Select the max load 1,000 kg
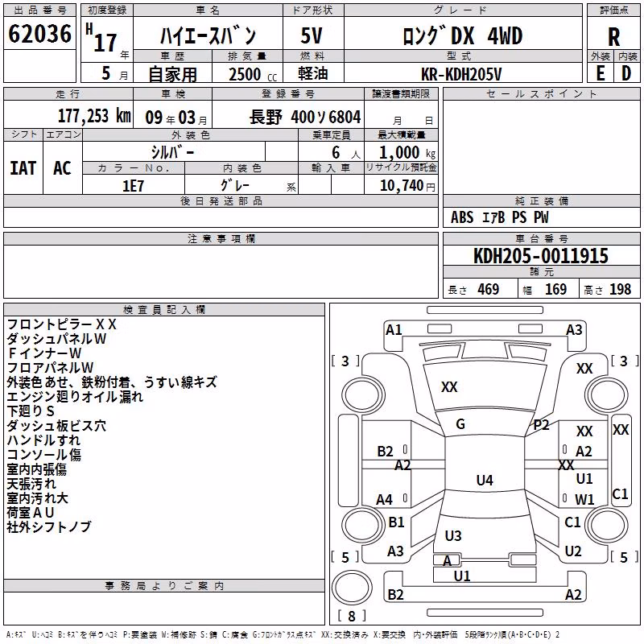This screenshot has height=644, width=644. coord(407,153)
